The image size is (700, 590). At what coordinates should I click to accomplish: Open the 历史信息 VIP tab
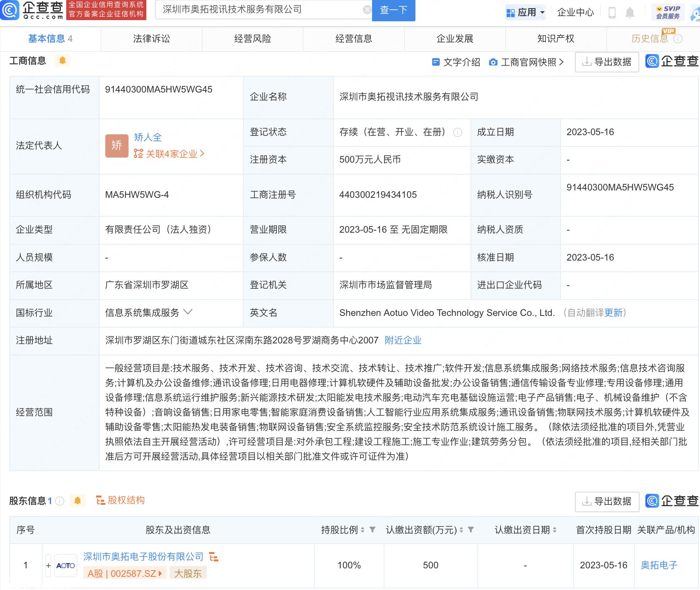pos(650,39)
